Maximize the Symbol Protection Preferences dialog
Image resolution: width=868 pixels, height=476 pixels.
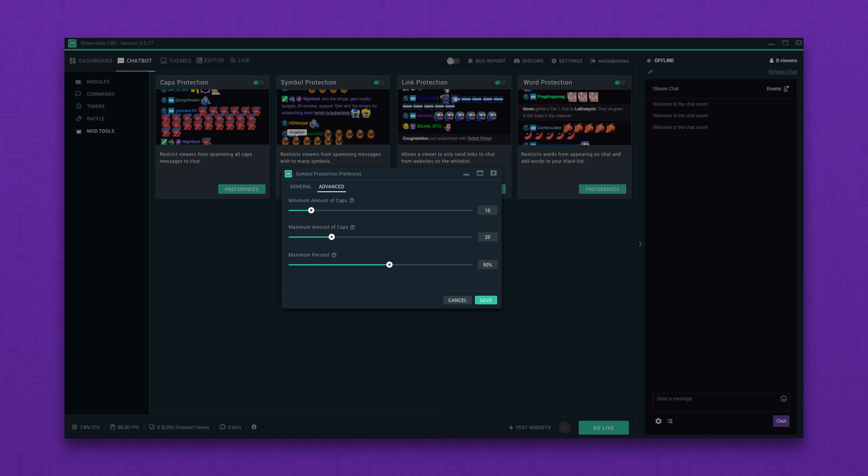[480, 174]
